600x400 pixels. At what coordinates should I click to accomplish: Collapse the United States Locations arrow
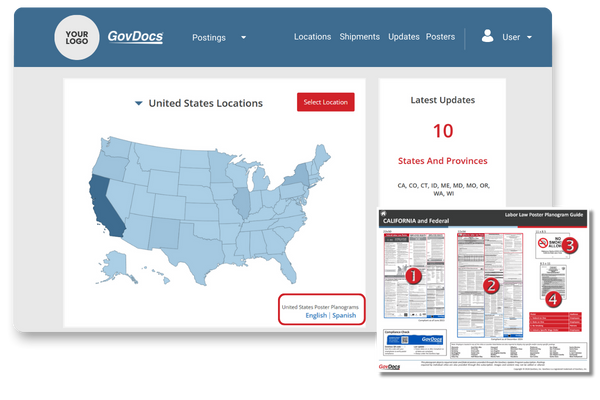tap(139, 103)
